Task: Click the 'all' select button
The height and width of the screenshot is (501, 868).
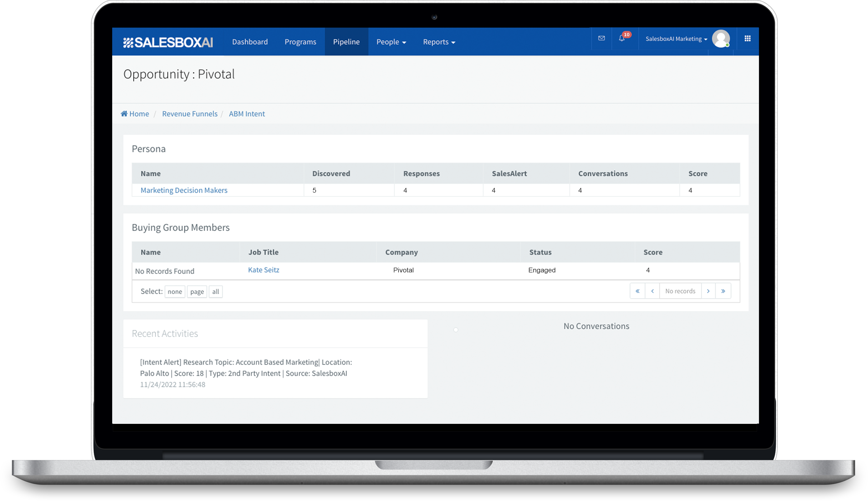Action: (x=215, y=291)
